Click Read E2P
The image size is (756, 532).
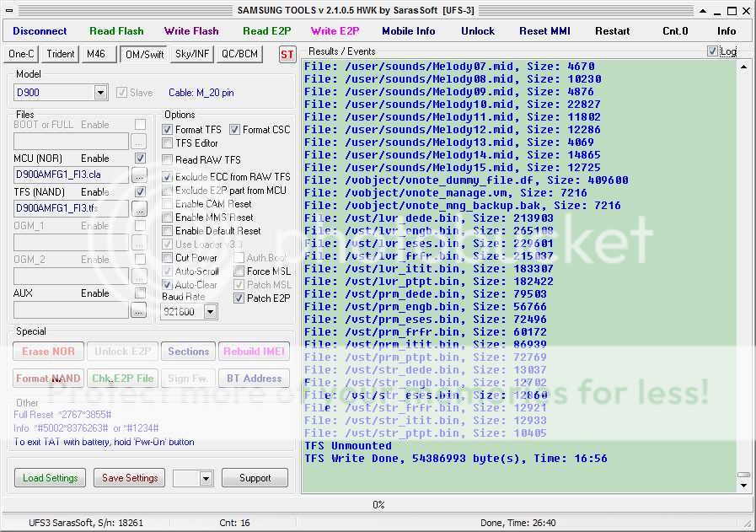click(x=266, y=31)
